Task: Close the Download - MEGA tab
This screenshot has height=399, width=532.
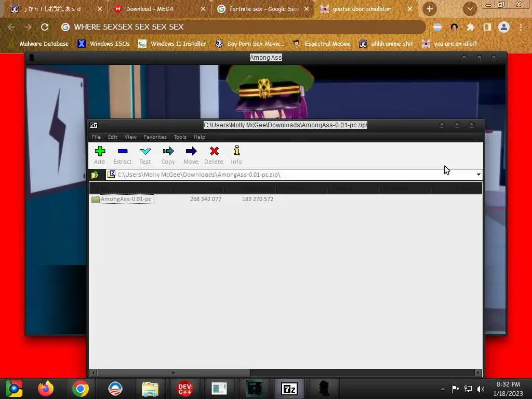Action: [x=203, y=9]
